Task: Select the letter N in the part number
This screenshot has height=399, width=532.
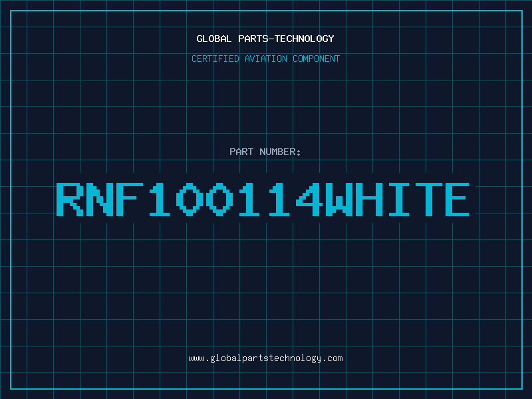Action: tap(100, 199)
